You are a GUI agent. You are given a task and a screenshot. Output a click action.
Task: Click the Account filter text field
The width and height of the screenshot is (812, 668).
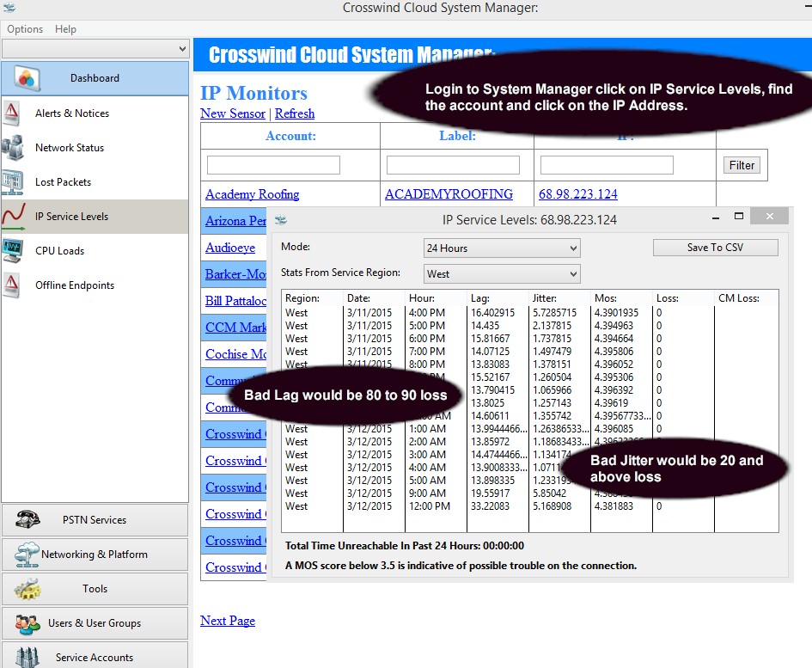[x=273, y=165]
